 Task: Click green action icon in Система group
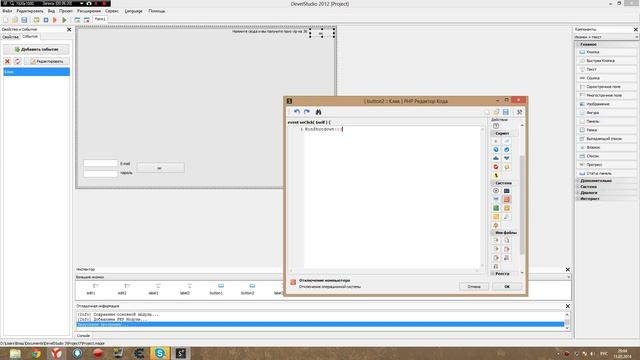click(x=496, y=208)
